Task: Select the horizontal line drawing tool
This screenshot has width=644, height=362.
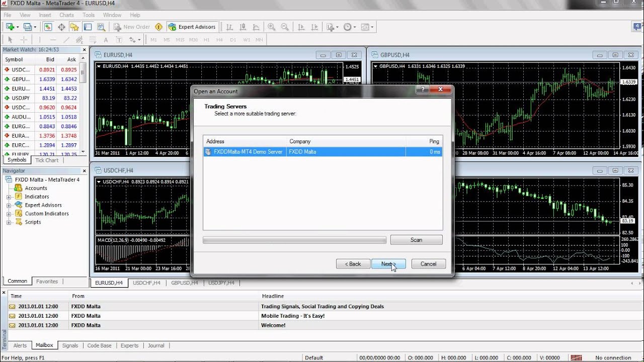Action: tap(53, 40)
